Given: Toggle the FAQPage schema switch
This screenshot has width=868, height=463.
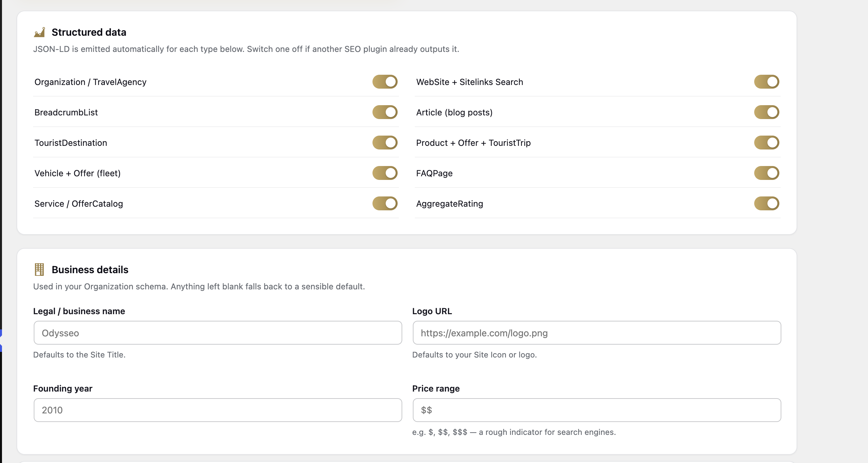Looking at the screenshot, I should [766, 173].
